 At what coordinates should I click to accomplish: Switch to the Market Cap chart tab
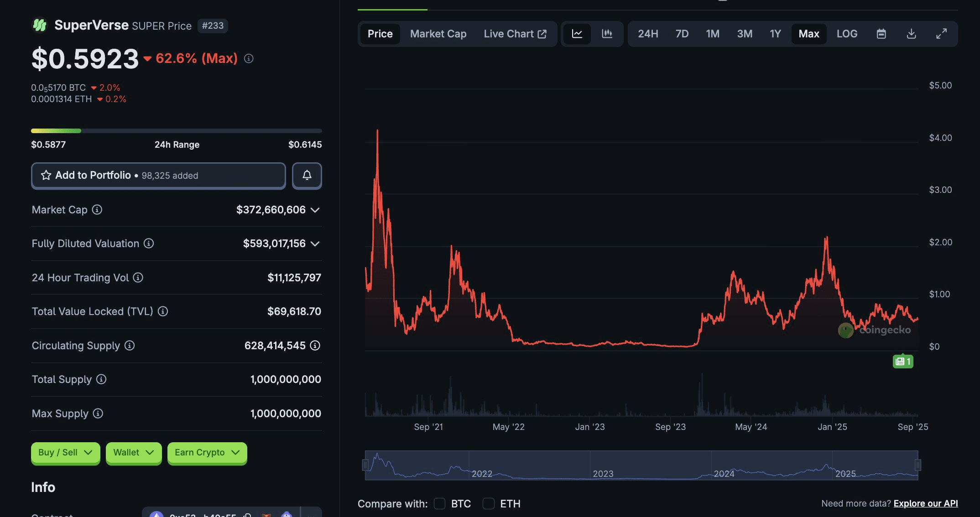coord(438,34)
